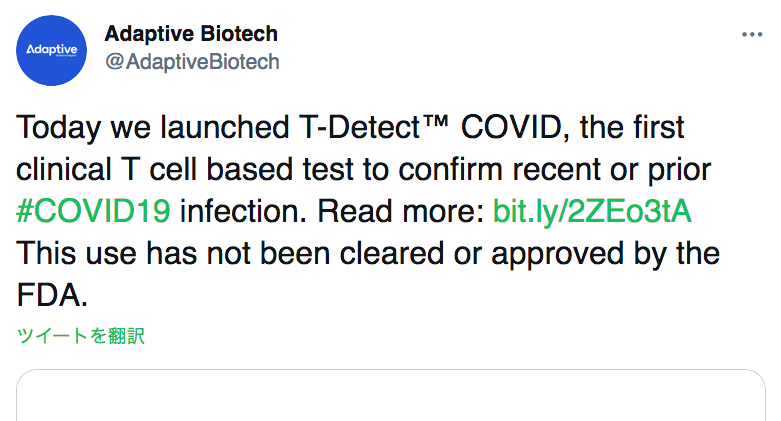Open the @AdaptiveBiotech handle profile

point(192,62)
